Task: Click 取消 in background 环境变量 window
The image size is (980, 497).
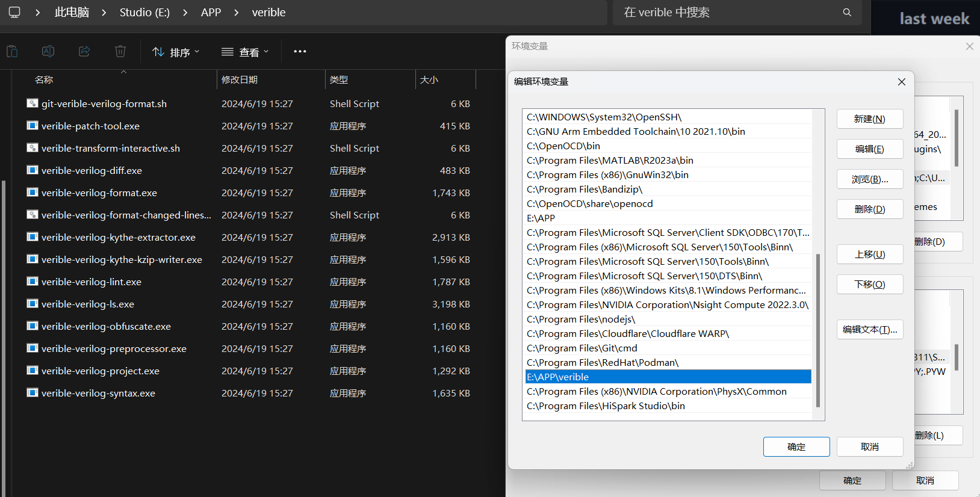Action: pos(925,481)
